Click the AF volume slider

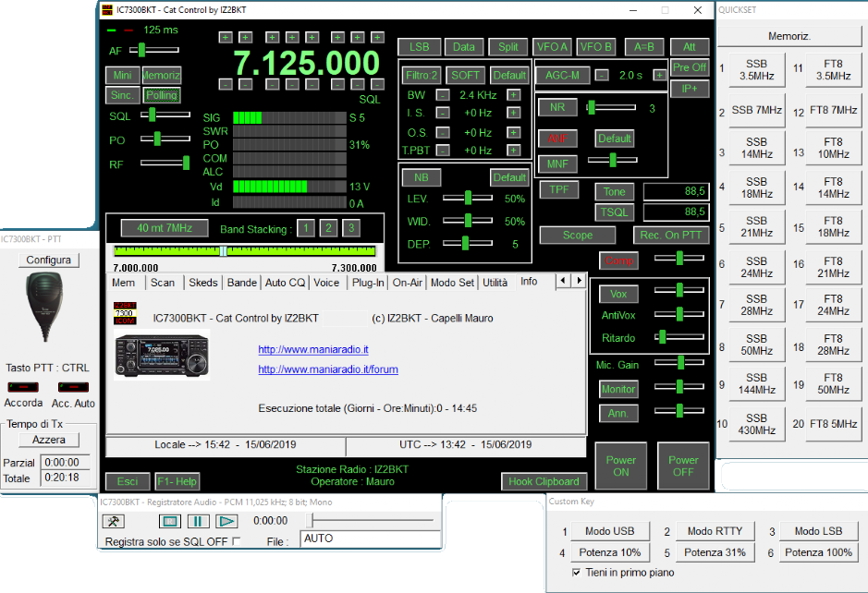153,50
